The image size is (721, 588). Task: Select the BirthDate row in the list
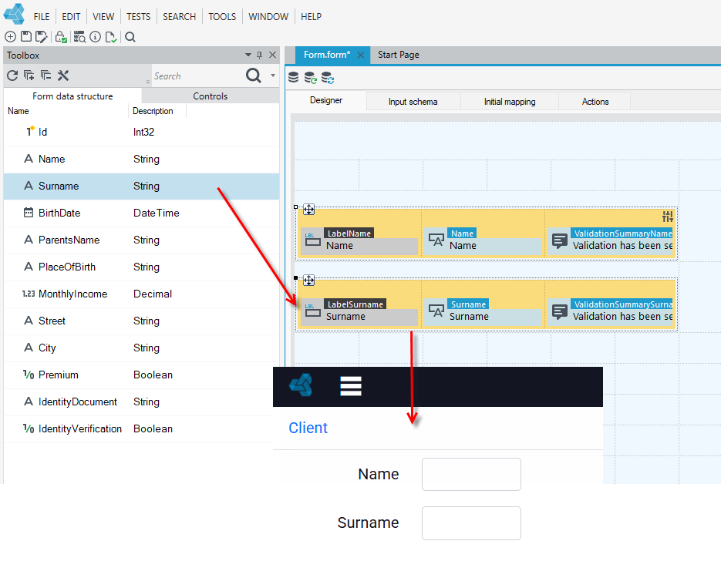click(142, 213)
